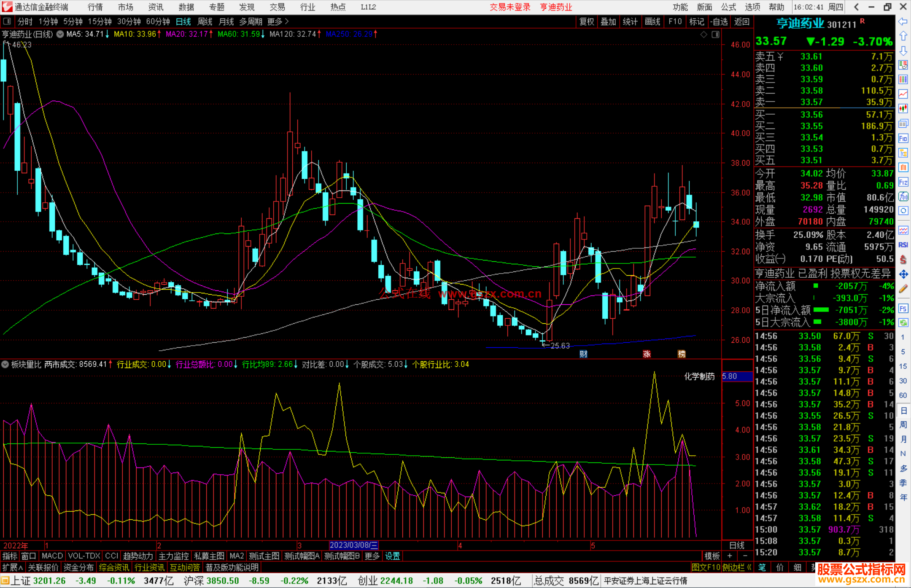
Task: Click the F10 info icon in sidebar
Action: (x=903, y=138)
